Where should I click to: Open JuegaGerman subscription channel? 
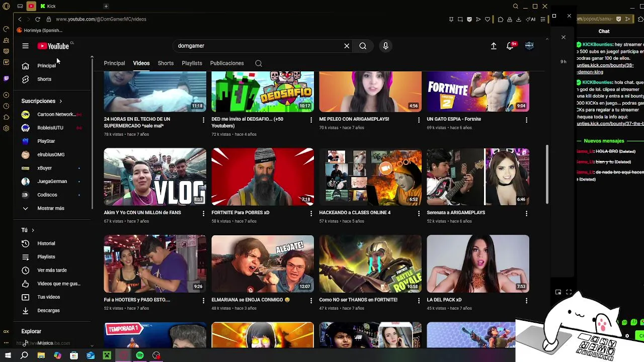pos(52,182)
